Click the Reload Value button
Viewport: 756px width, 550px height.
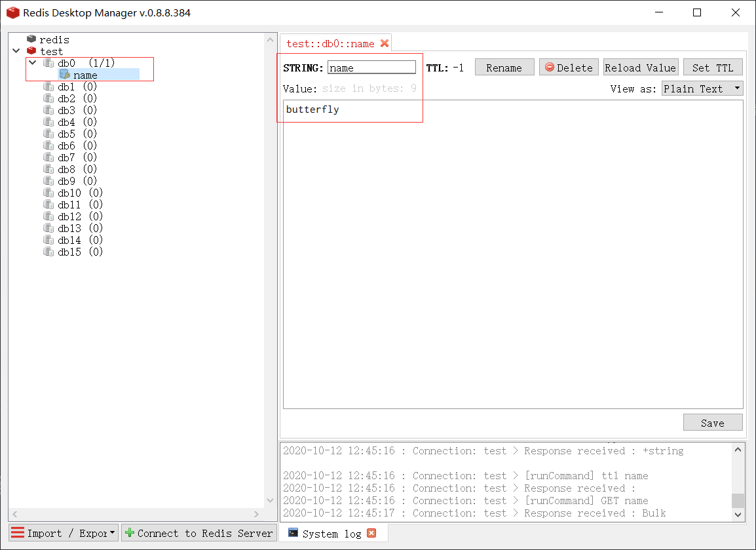click(x=641, y=67)
